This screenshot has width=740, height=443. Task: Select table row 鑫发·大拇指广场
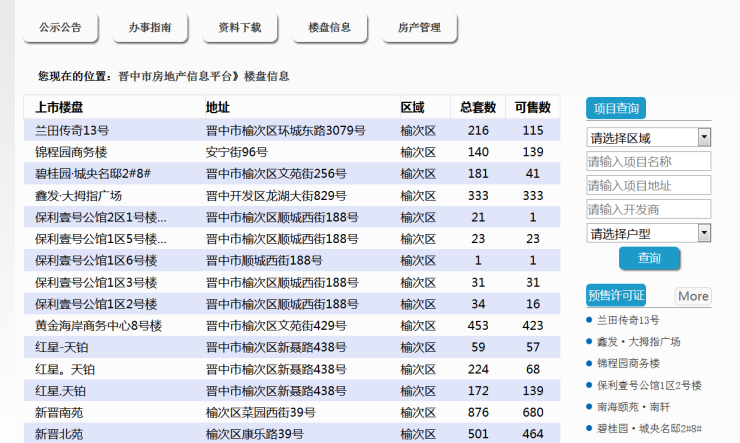[x=292, y=195]
